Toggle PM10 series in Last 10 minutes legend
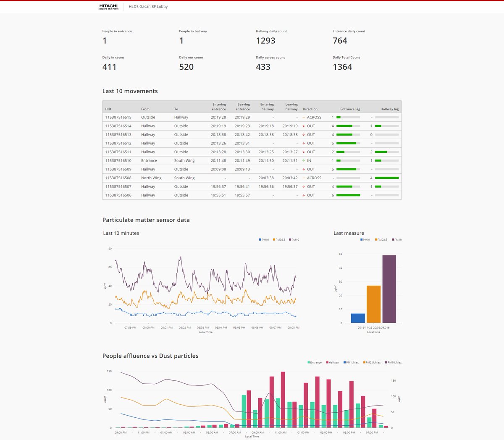The image size is (504, 440). click(x=294, y=240)
